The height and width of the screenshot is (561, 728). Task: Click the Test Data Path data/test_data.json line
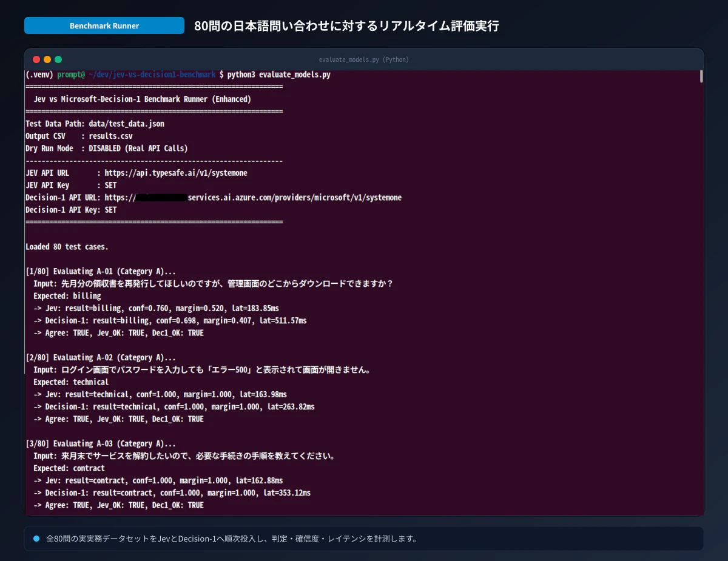coord(95,124)
